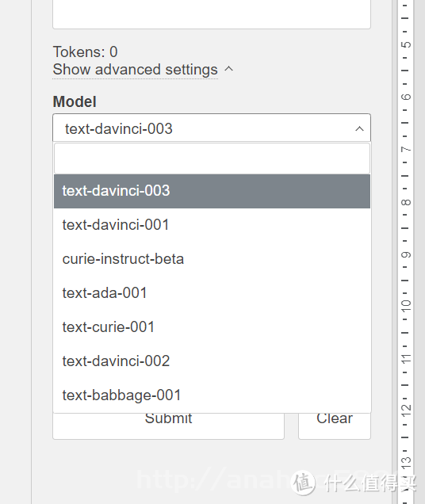Click caret icon beside Show advanced settings

tap(228, 69)
